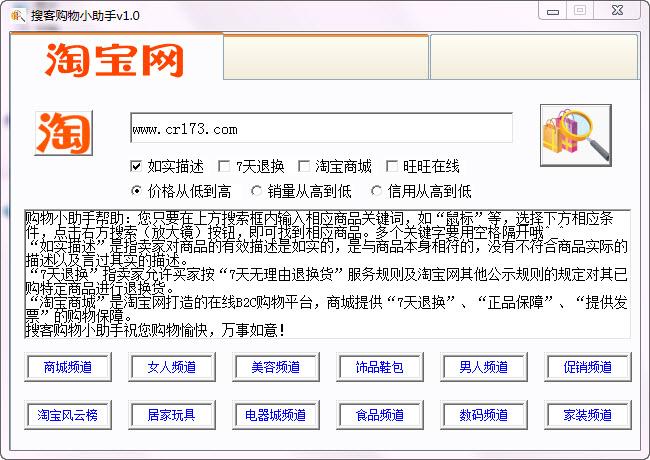Open the 数码频道 button
This screenshot has width=650, height=460.
tap(484, 415)
